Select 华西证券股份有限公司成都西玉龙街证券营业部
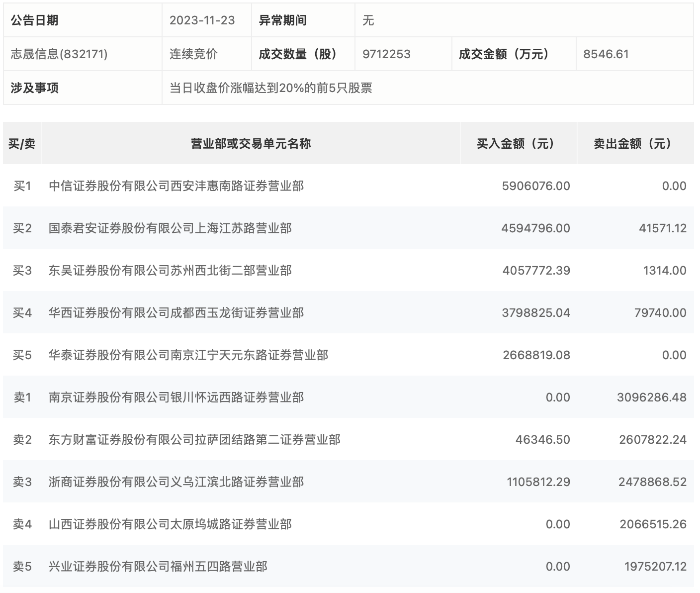 176,313
